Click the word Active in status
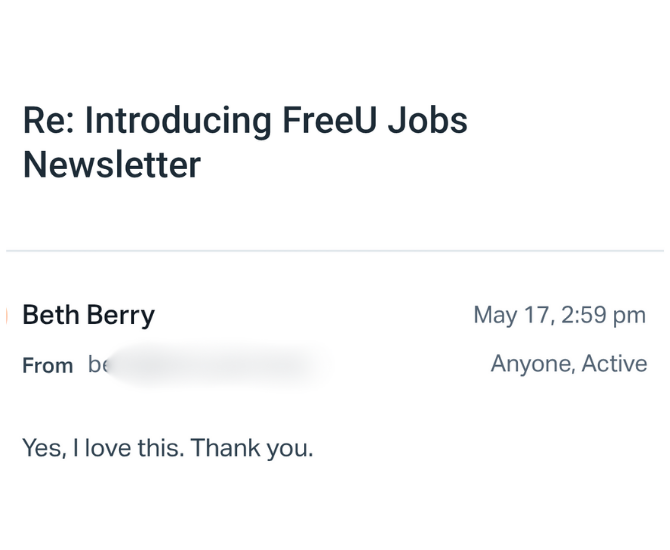Viewport: 670px width, 550px height. [x=614, y=364]
